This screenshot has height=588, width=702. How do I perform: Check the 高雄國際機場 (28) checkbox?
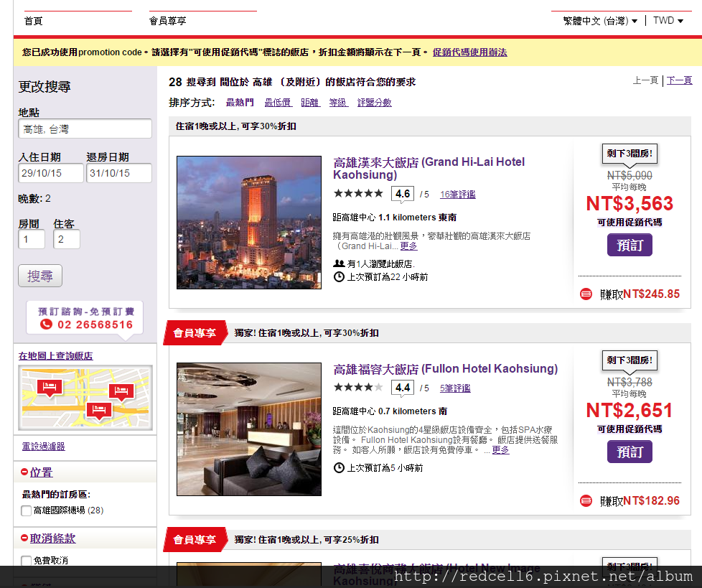click(x=26, y=510)
